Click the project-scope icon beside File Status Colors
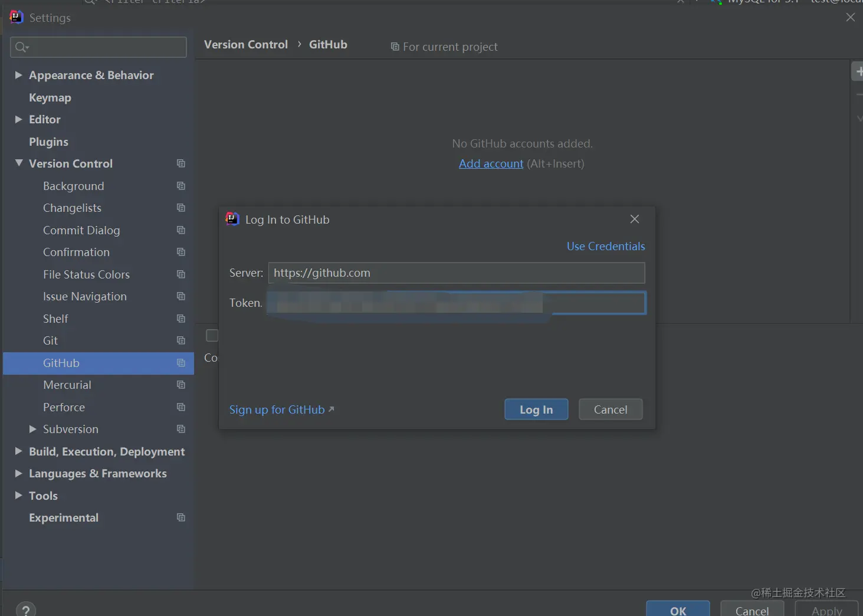This screenshot has height=616, width=863. (181, 274)
